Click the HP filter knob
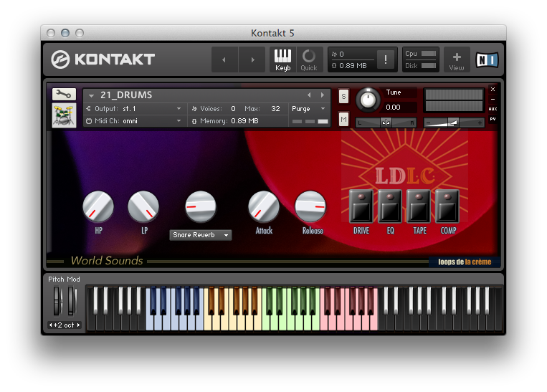Viewport: 547px width, 392px height. click(98, 206)
